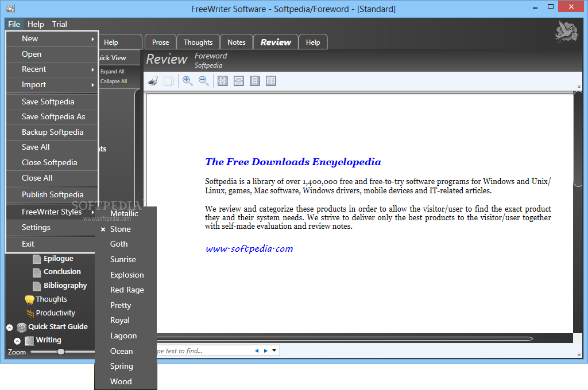Select Publish Softpedia entry
This screenshot has height=390, width=588.
point(52,194)
